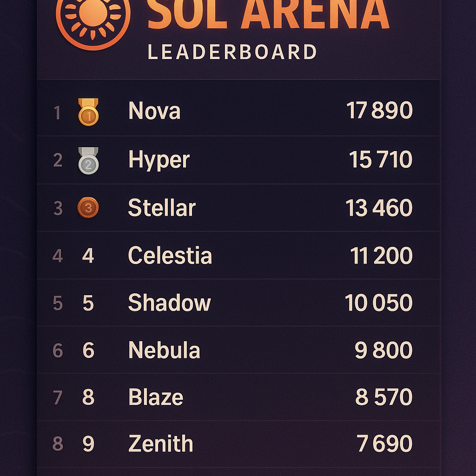Open player Nova's profile name
The width and height of the screenshot is (476, 476).
click(155, 111)
